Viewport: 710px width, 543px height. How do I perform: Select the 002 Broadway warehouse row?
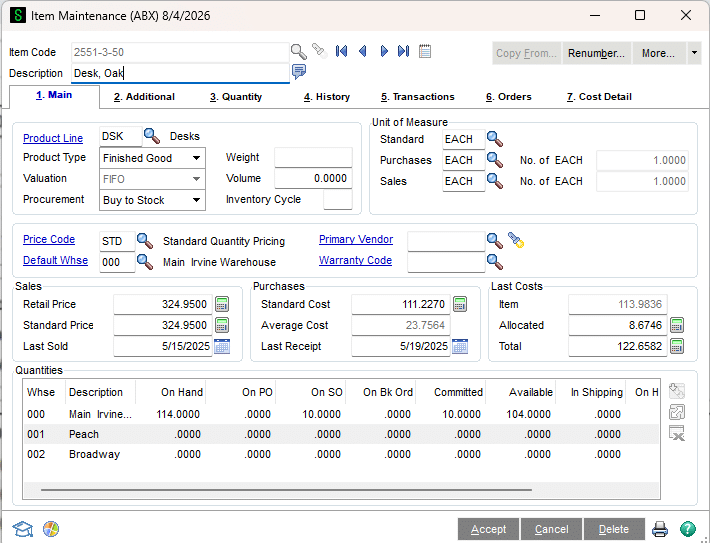coord(341,454)
